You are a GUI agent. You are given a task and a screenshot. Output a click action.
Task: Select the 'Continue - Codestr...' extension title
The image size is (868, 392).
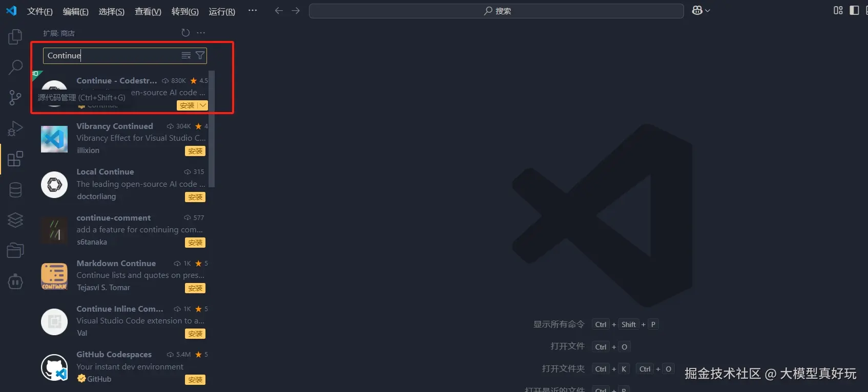pos(117,80)
